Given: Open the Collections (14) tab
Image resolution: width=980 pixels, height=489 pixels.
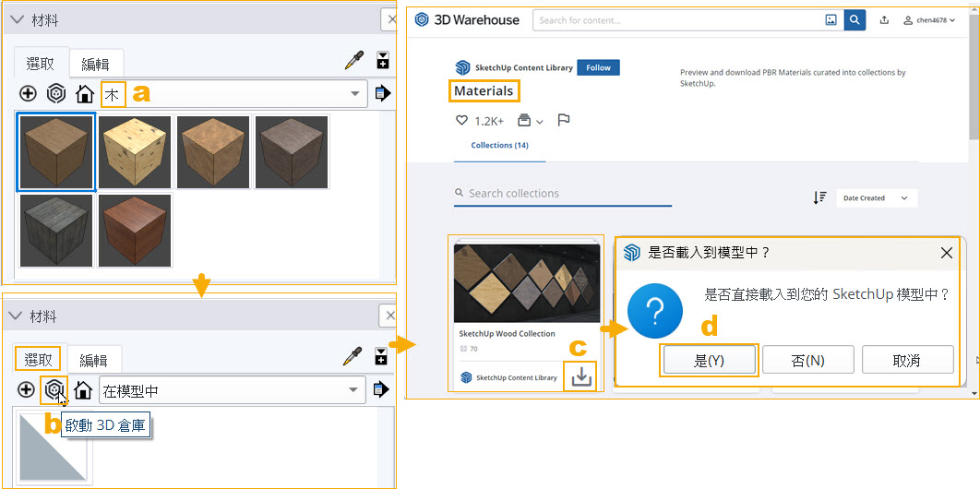Looking at the screenshot, I should tap(500, 145).
